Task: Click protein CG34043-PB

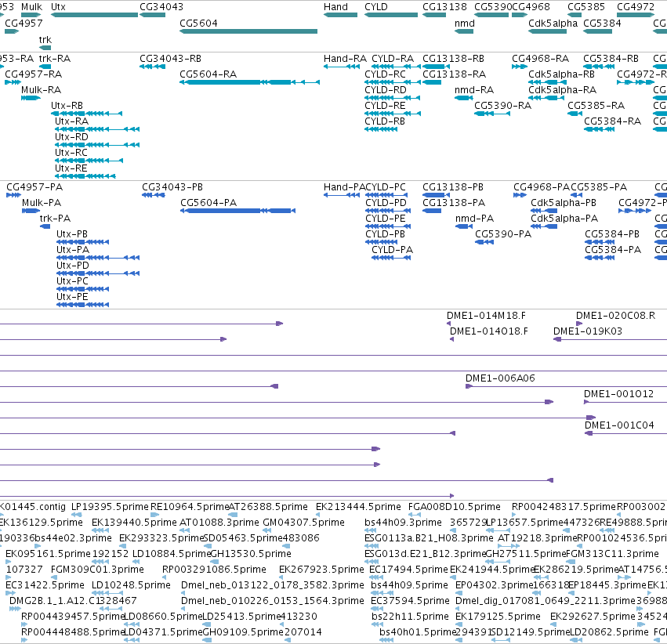Action: click(x=154, y=194)
